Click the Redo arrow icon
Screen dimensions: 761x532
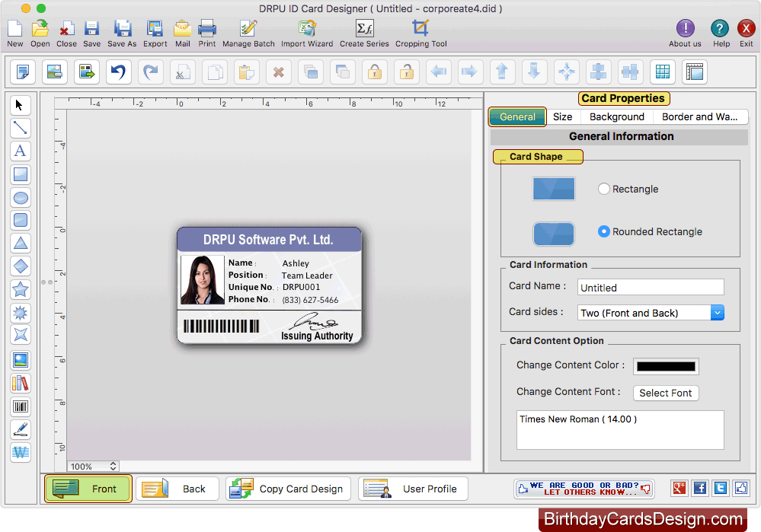coord(151,72)
